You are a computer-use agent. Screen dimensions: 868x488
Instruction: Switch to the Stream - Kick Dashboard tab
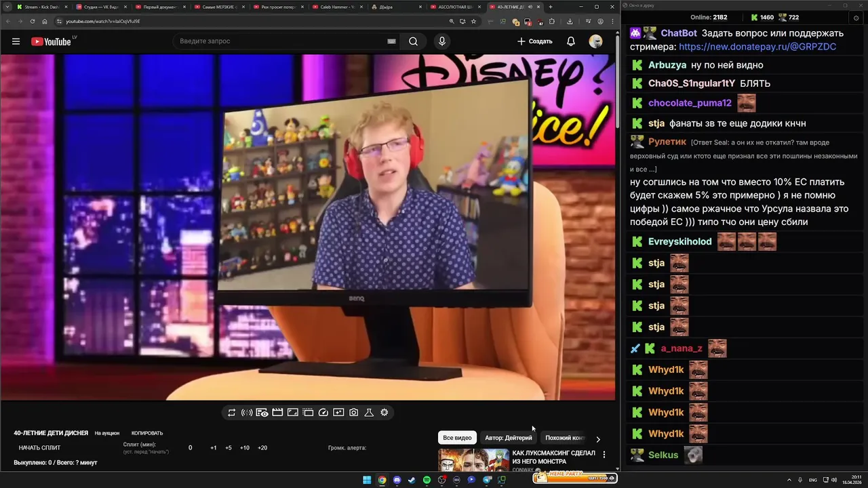(x=42, y=7)
